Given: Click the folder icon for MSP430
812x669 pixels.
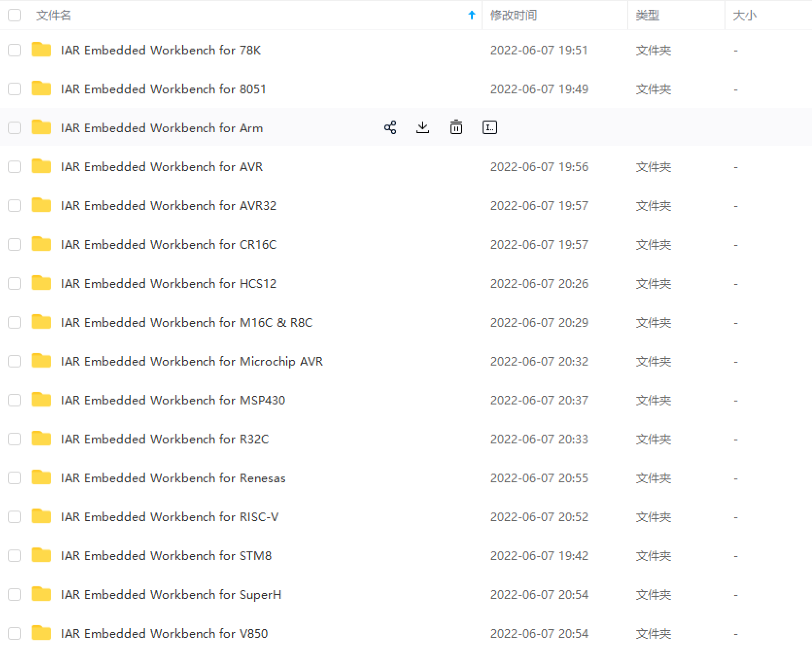Looking at the screenshot, I should click(41, 400).
